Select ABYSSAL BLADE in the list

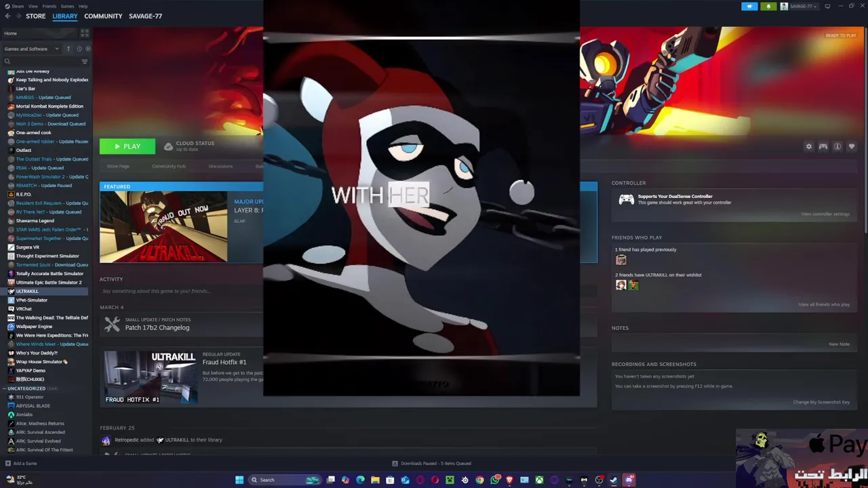(x=33, y=406)
